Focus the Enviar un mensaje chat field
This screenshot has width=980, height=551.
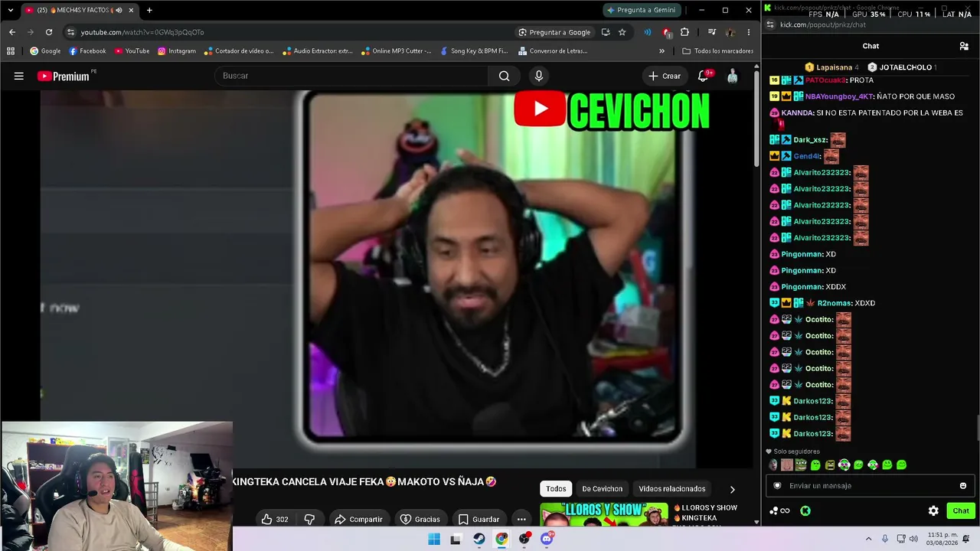coord(870,486)
